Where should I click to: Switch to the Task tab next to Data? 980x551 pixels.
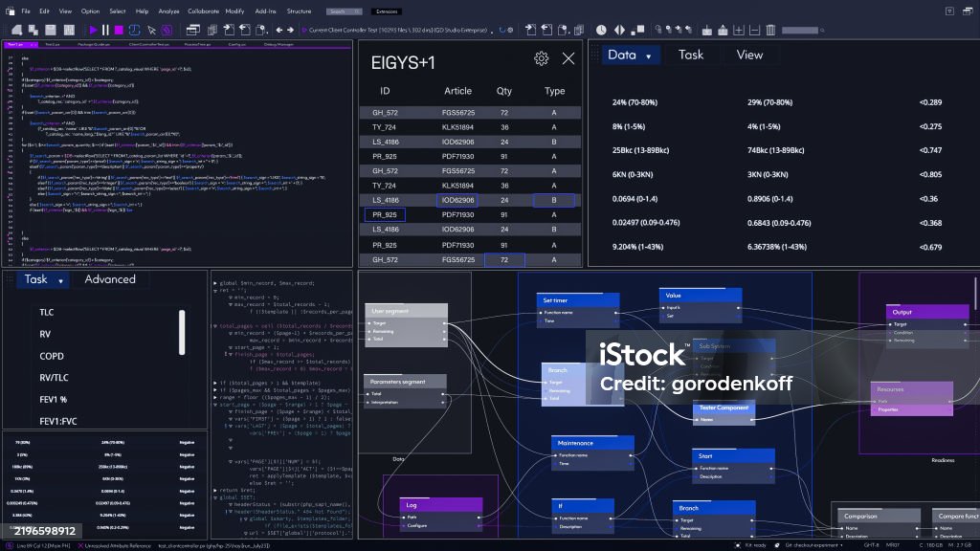tap(691, 55)
